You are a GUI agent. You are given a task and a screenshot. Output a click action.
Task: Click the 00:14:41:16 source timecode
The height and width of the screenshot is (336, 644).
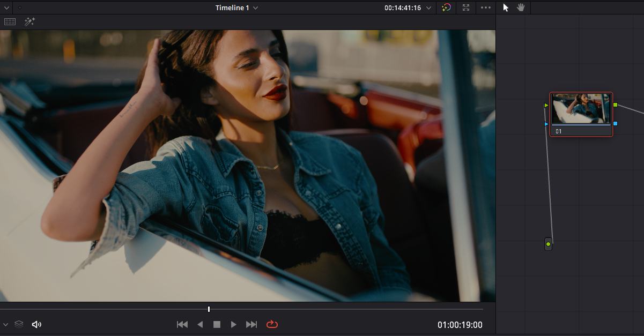[x=403, y=8]
